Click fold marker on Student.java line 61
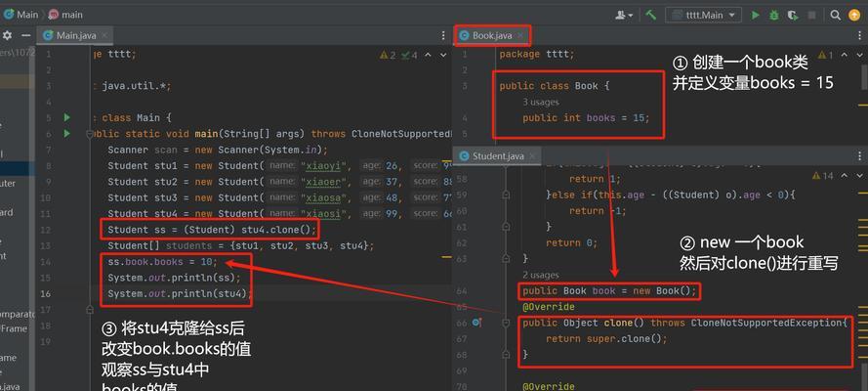868x391 pixels. pyautogui.click(x=506, y=227)
